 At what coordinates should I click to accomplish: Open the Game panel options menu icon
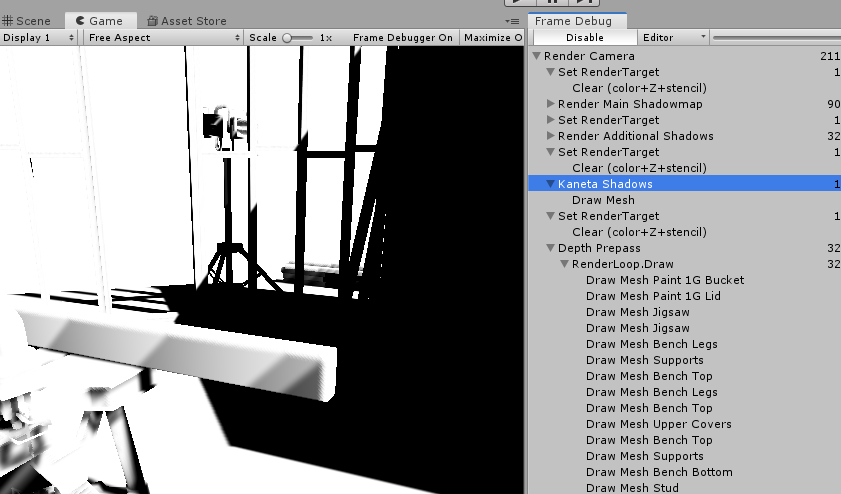pyautogui.click(x=512, y=21)
